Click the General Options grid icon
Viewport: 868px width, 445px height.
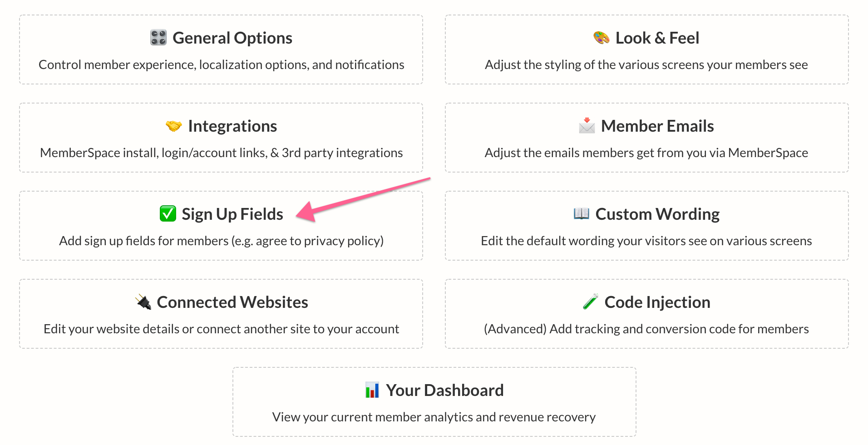[x=158, y=38]
